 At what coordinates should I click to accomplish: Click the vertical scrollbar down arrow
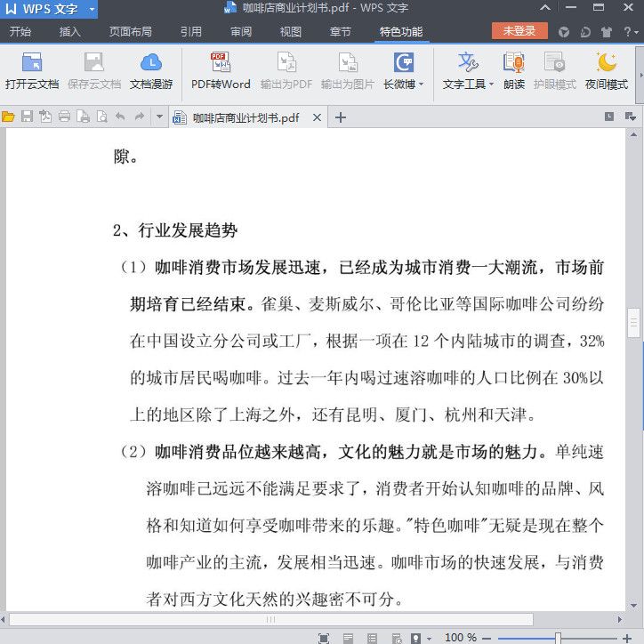633,606
